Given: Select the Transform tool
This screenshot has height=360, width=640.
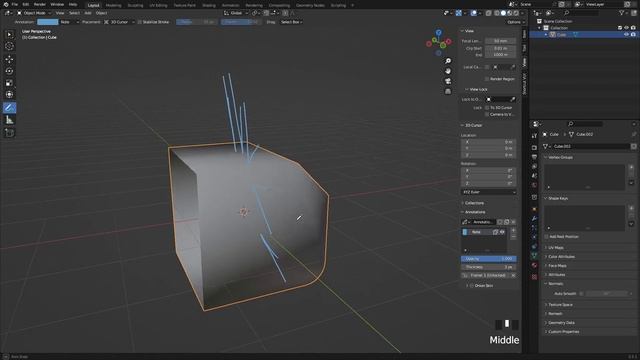Looking at the screenshot, I should click(x=9, y=95).
